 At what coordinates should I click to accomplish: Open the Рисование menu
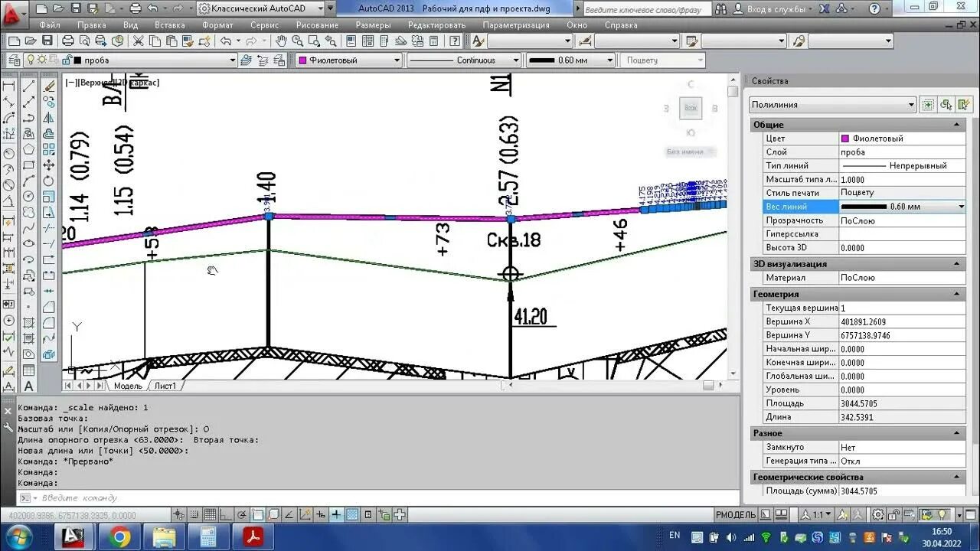[317, 24]
